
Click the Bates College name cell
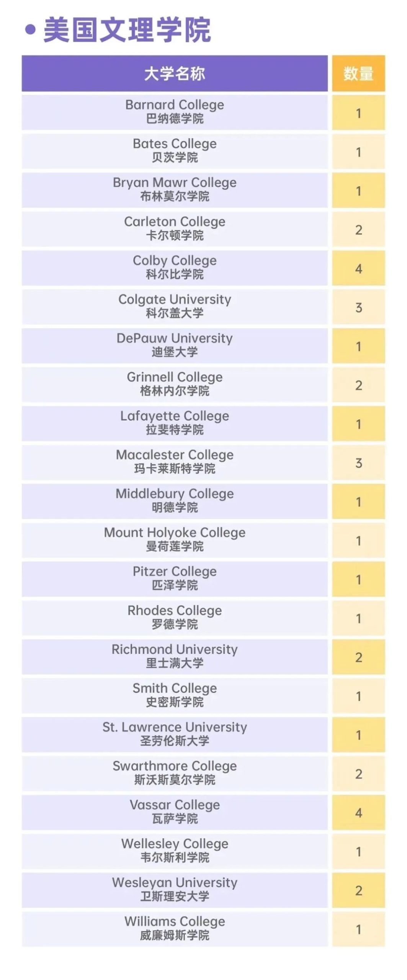tap(175, 150)
